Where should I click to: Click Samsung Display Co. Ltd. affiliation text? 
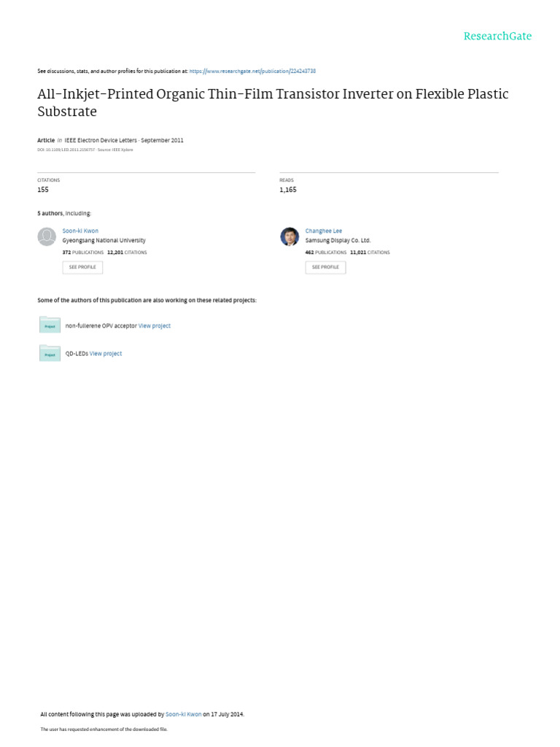(338, 241)
